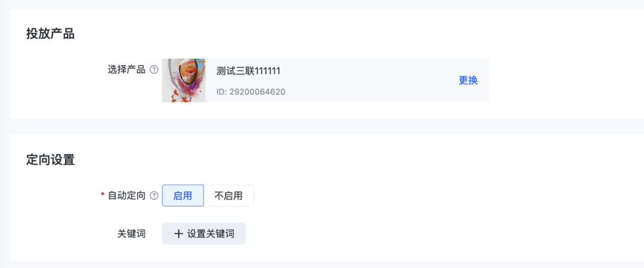Select the 启用 option for auto targeting
Screen dimensions: 644x268
(x=183, y=196)
